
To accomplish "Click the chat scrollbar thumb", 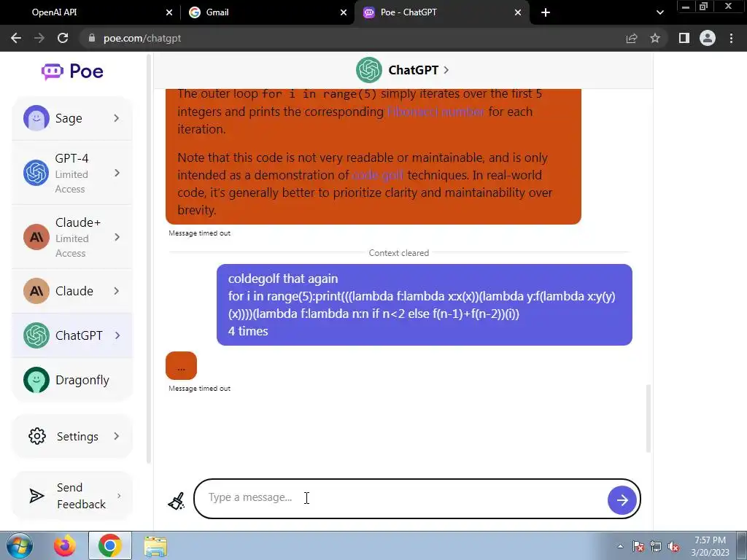I will (648, 418).
